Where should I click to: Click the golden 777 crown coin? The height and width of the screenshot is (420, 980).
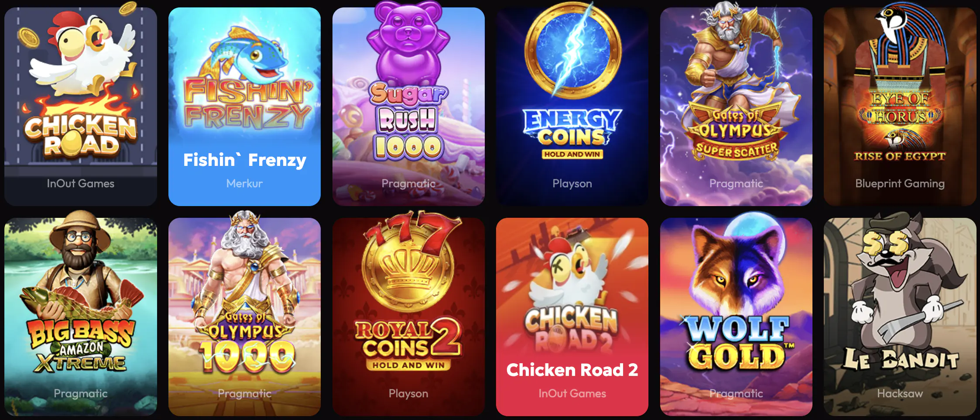[x=408, y=262]
